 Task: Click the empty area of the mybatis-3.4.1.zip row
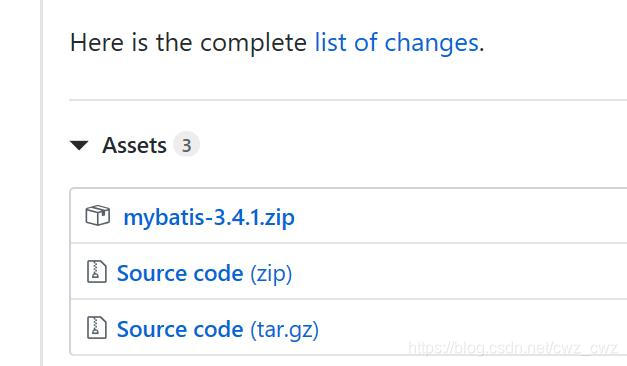point(460,216)
